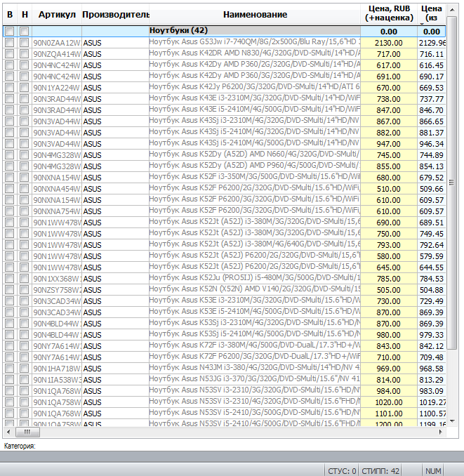
Task: Enable the В checkbox for Asus K42Jy P6200
Action: [x=9, y=88]
